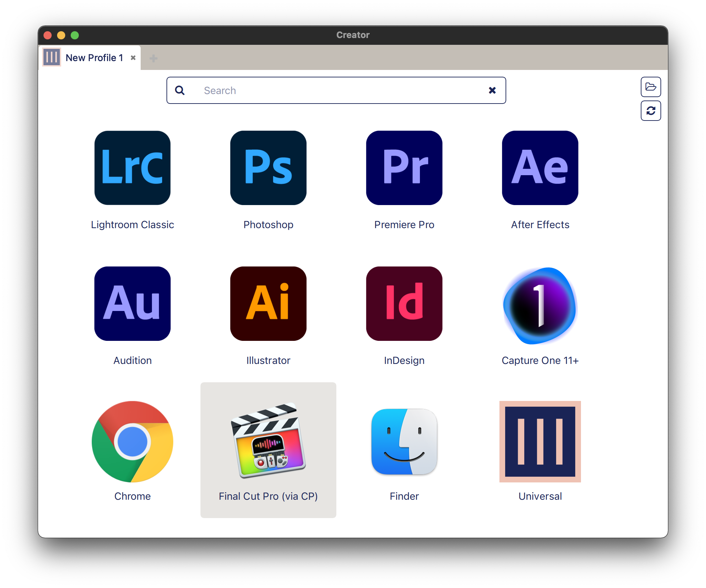Select the Final Cut Pro clapperboard icon
Screen dimensions: 706x588
tap(268, 441)
